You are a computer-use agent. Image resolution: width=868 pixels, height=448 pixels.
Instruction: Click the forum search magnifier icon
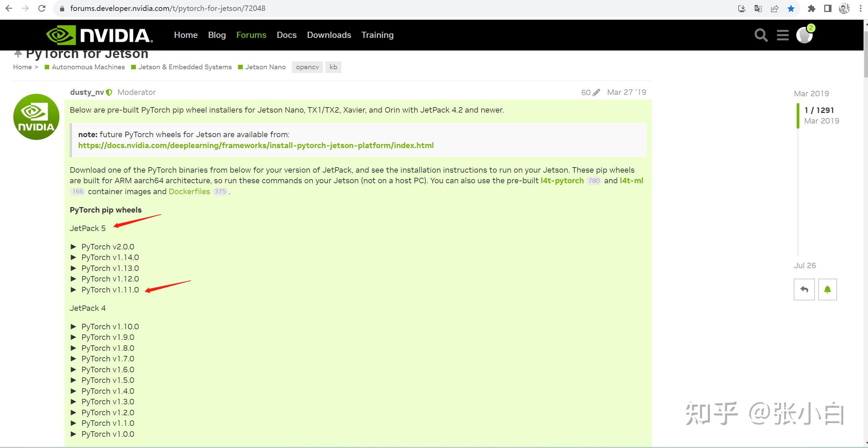point(761,35)
